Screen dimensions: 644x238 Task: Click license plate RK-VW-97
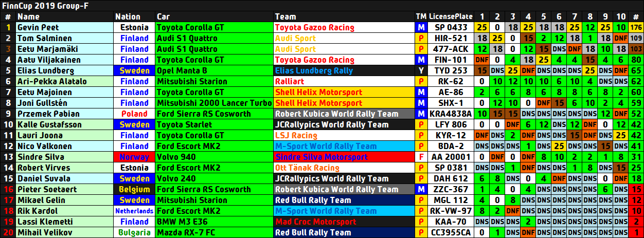[x=451, y=211]
